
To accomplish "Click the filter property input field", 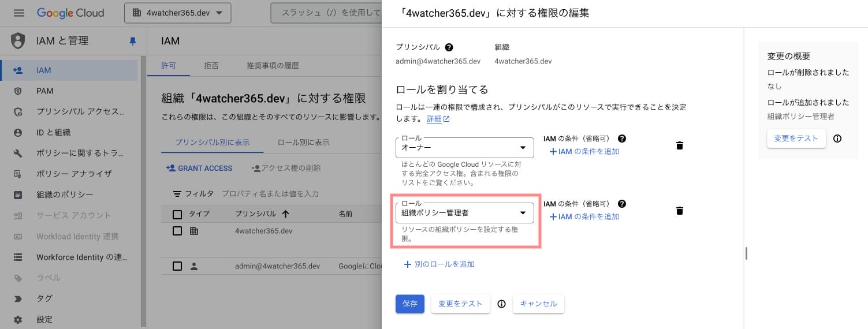I will [270, 194].
